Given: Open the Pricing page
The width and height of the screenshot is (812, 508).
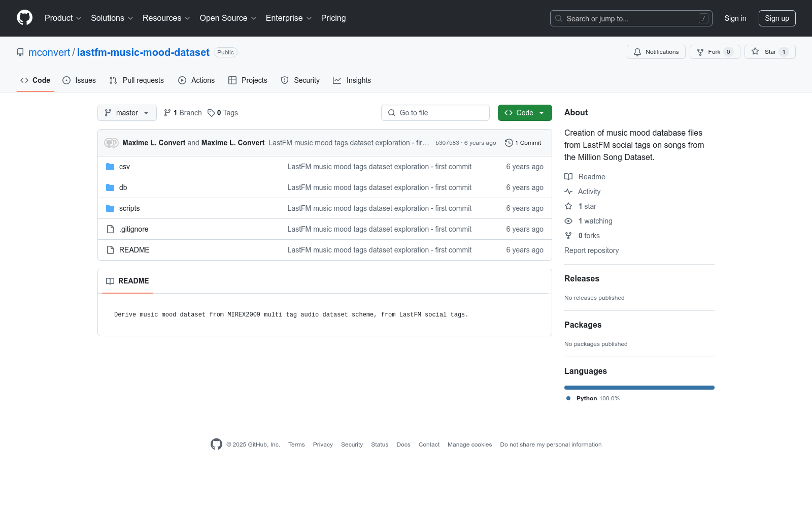Looking at the screenshot, I should click(x=333, y=18).
